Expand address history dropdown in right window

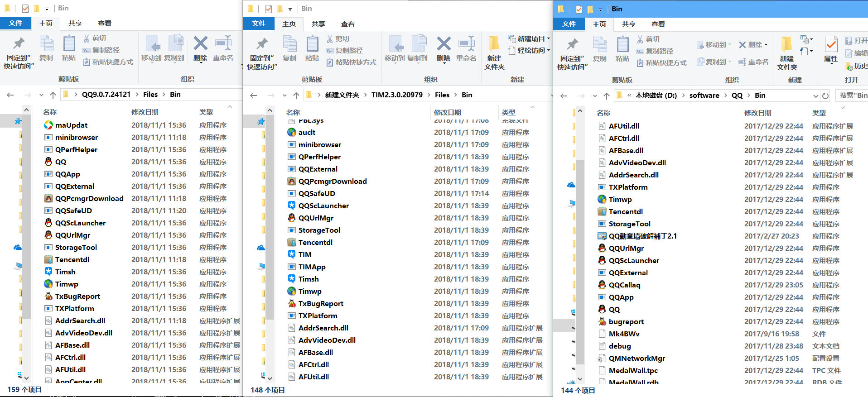tap(815, 96)
